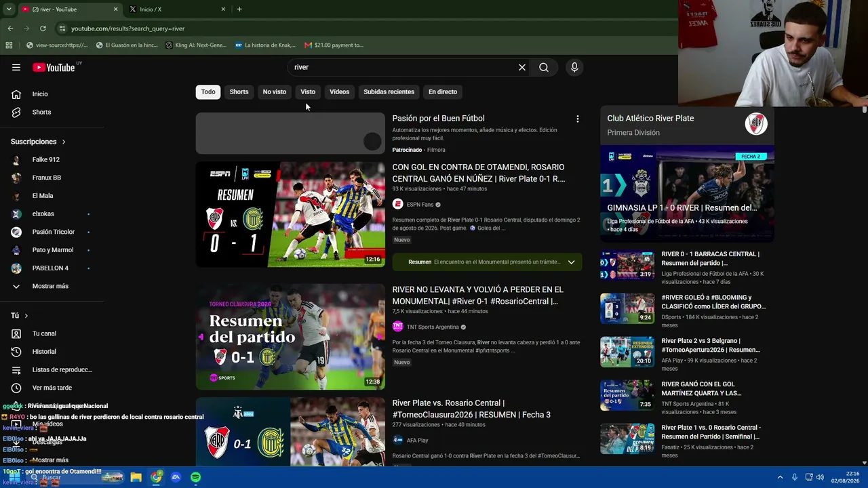Open the EA app from the taskbar
Viewport: 868px width, 488px height.
point(176,477)
